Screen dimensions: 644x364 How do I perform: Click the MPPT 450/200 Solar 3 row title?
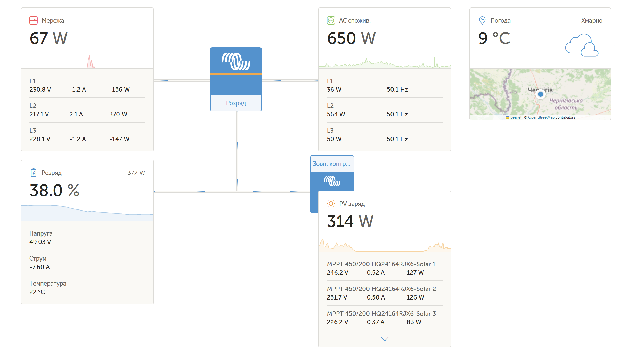tap(381, 314)
